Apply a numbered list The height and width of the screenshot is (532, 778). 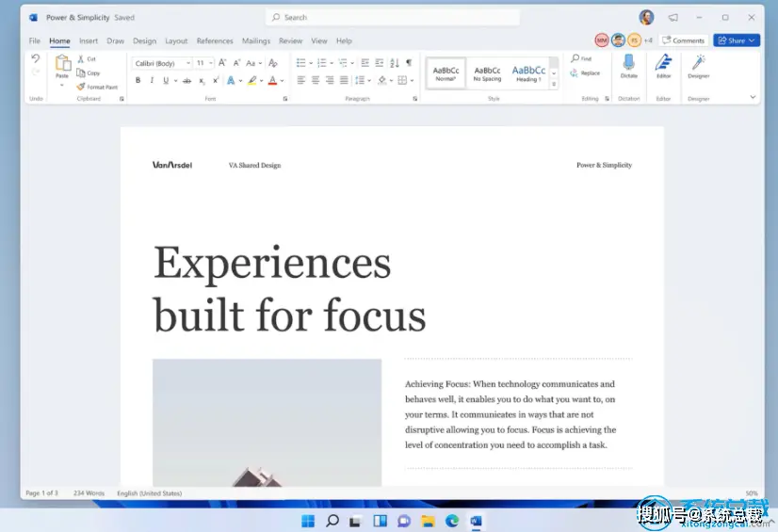click(321, 62)
